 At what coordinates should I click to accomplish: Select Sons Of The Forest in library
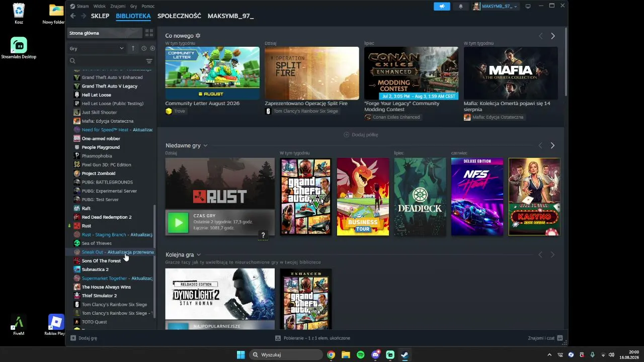(x=101, y=261)
